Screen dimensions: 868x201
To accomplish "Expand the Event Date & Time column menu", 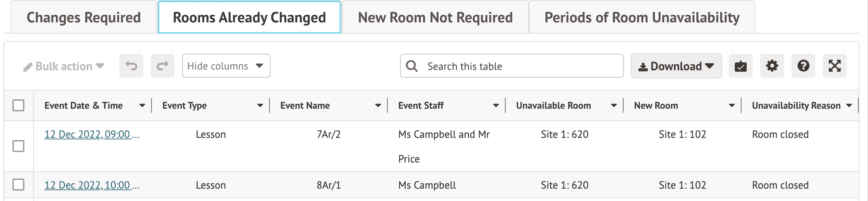I will [142, 106].
